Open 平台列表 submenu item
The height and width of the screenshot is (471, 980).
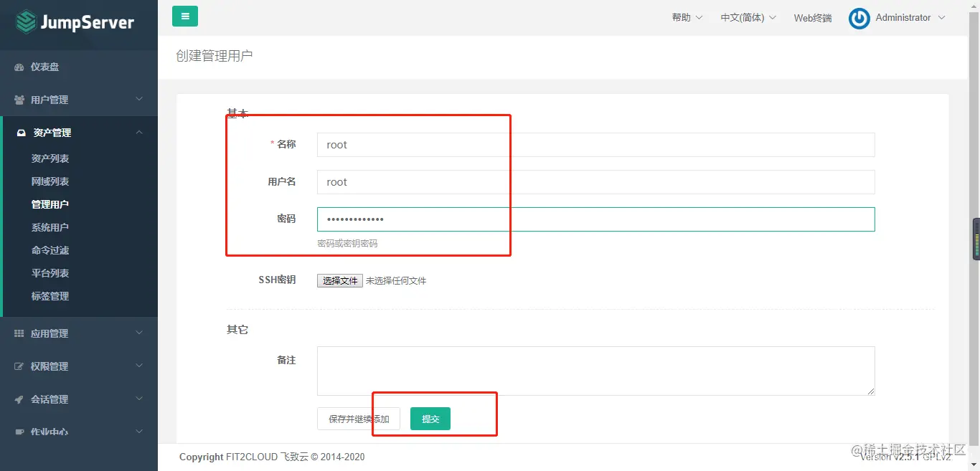tap(50, 273)
